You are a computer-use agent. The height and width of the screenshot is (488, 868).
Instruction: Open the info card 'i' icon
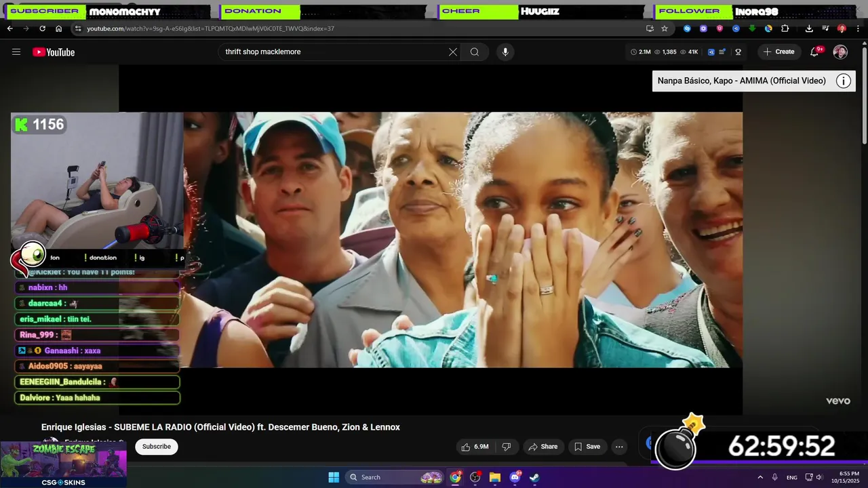843,81
